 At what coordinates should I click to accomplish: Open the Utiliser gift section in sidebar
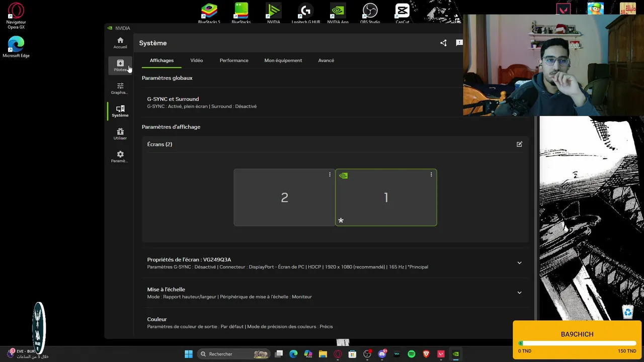point(120,134)
